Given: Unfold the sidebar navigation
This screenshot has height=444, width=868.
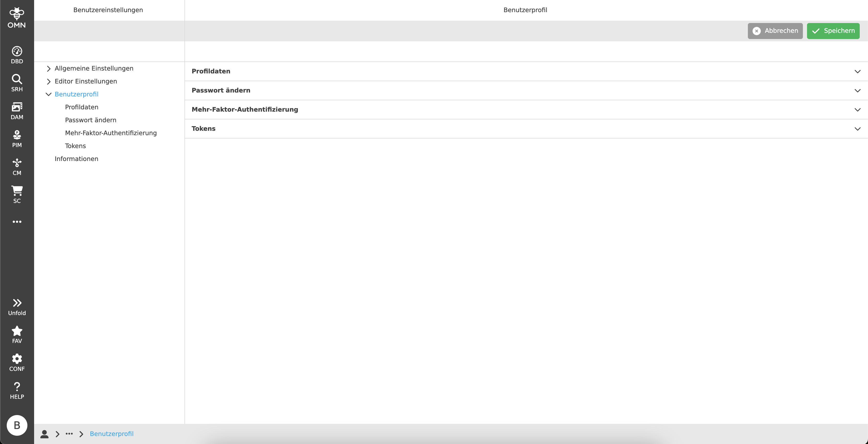Looking at the screenshot, I should [x=17, y=307].
